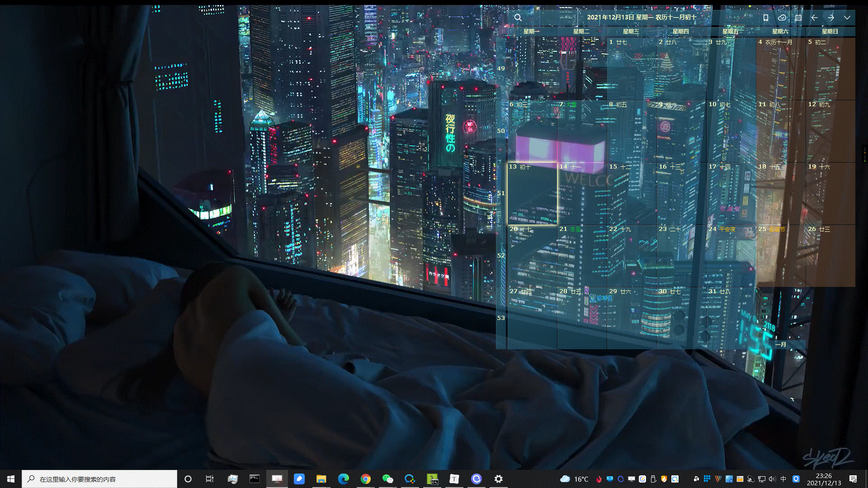Open the system monitor app on taskbar
The height and width of the screenshot is (488, 868).
tap(233, 479)
